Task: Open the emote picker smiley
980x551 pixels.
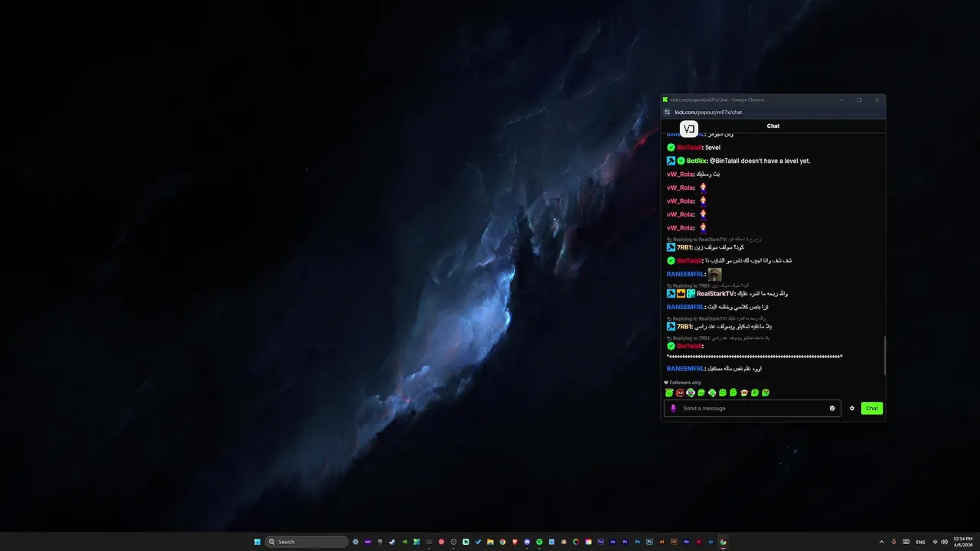Action: [x=832, y=408]
